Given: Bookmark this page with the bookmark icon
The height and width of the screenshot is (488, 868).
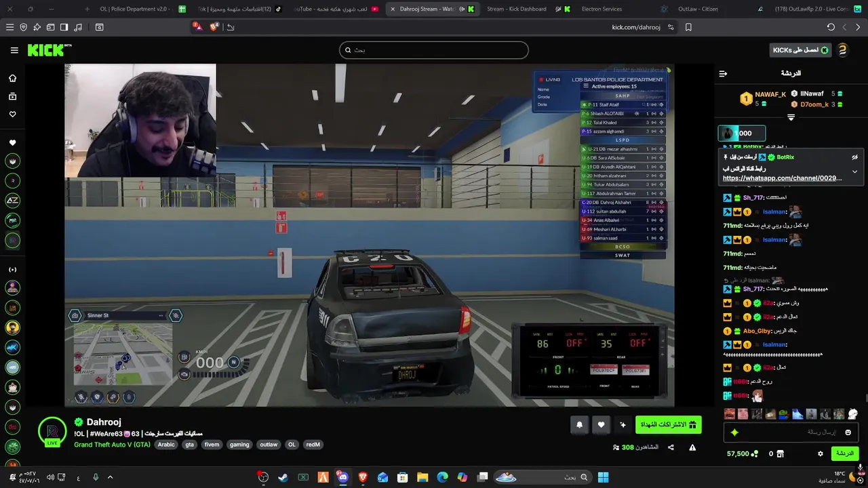Looking at the screenshot, I should 688,27.
